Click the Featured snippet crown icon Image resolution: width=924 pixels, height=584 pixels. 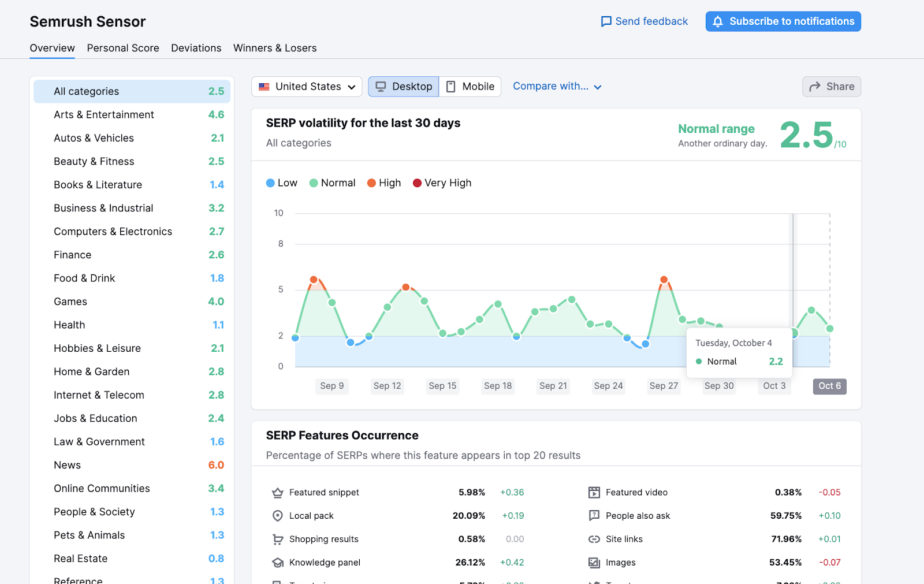[278, 493]
